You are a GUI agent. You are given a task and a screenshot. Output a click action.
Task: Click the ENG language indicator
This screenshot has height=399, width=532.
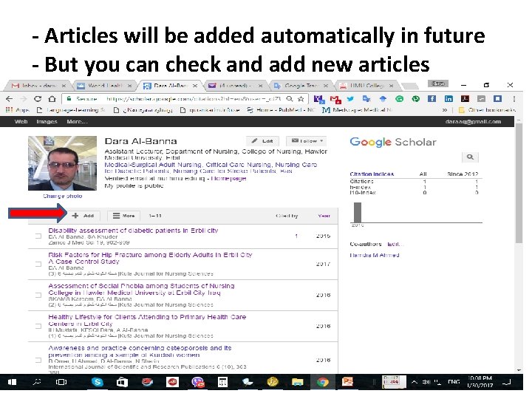coord(454,382)
